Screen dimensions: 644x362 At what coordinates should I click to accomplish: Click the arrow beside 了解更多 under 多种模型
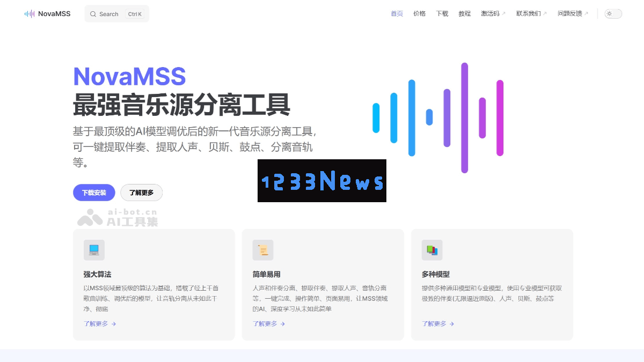[452, 324]
